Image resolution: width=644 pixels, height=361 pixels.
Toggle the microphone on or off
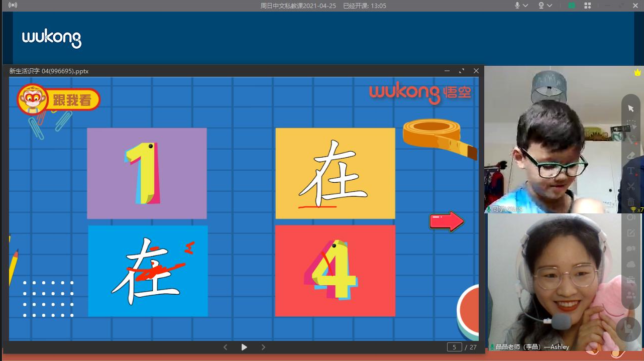pos(517,6)
